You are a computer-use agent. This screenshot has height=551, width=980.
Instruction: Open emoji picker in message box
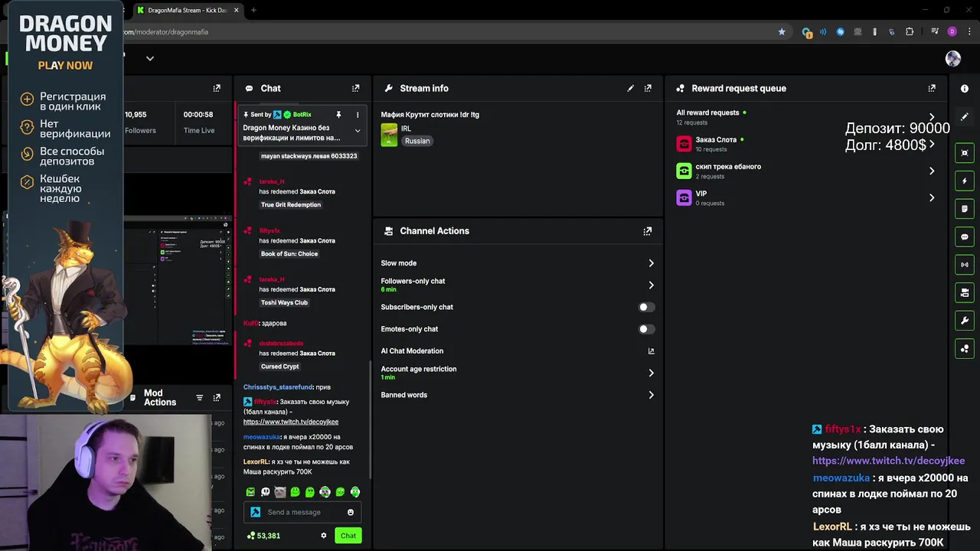pyautogui.click(x=351, y=513)
